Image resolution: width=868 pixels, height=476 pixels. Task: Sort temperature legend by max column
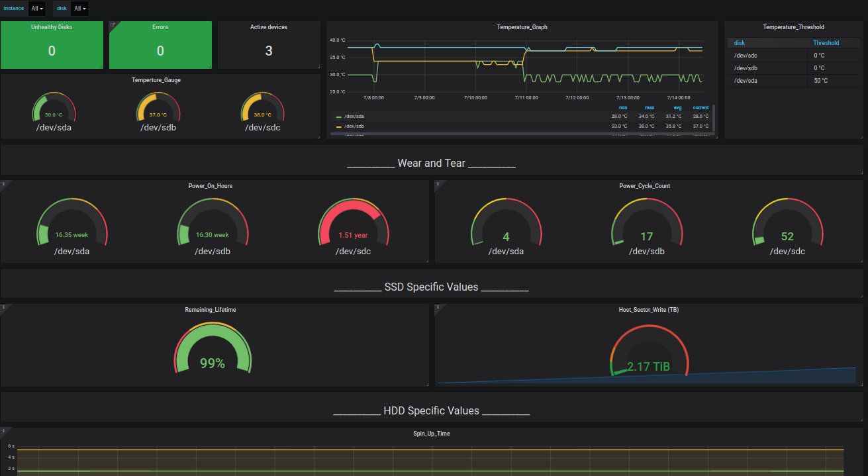649,107
